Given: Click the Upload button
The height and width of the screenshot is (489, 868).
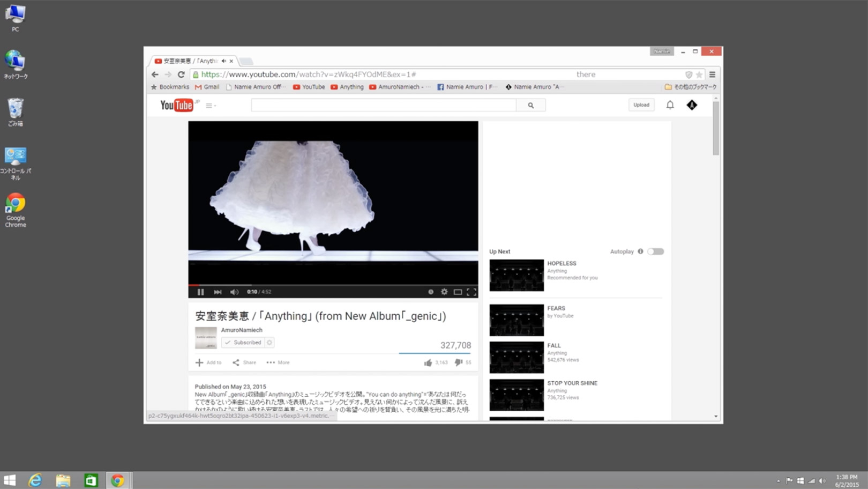Looking at the screenshot, I should [x=641, y=105].
